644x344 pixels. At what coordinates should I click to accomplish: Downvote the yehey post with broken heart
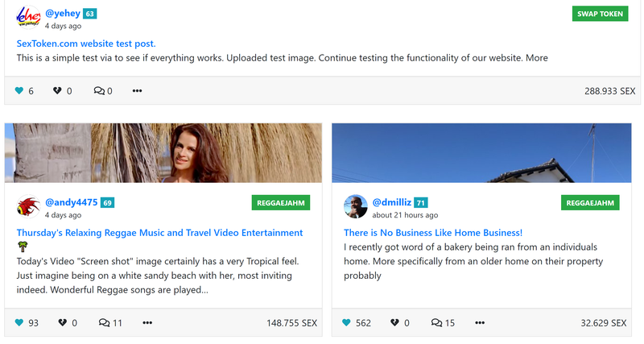57,91
